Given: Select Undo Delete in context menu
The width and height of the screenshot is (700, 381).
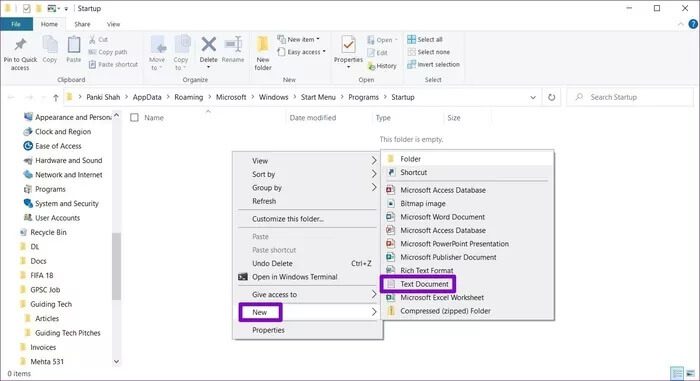Looking at the screenshot, I should 308,264.
